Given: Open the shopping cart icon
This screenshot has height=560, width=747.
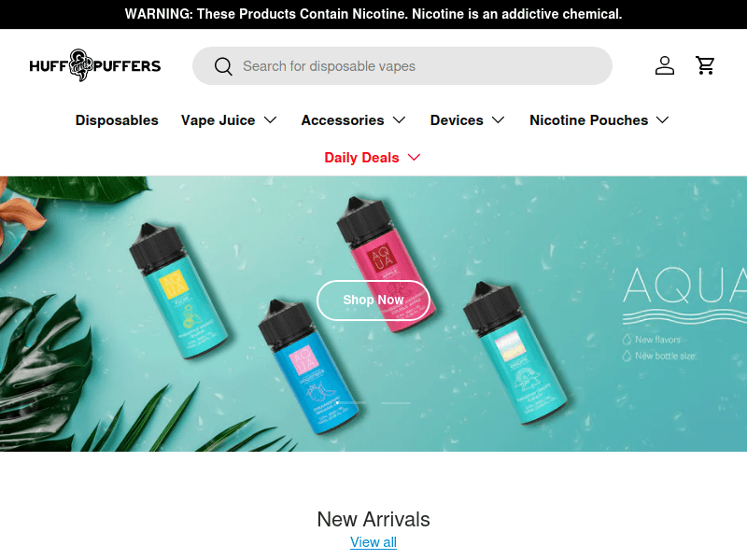Looking at the screenshot, I should pyautogui.click(x=705, y=65).
